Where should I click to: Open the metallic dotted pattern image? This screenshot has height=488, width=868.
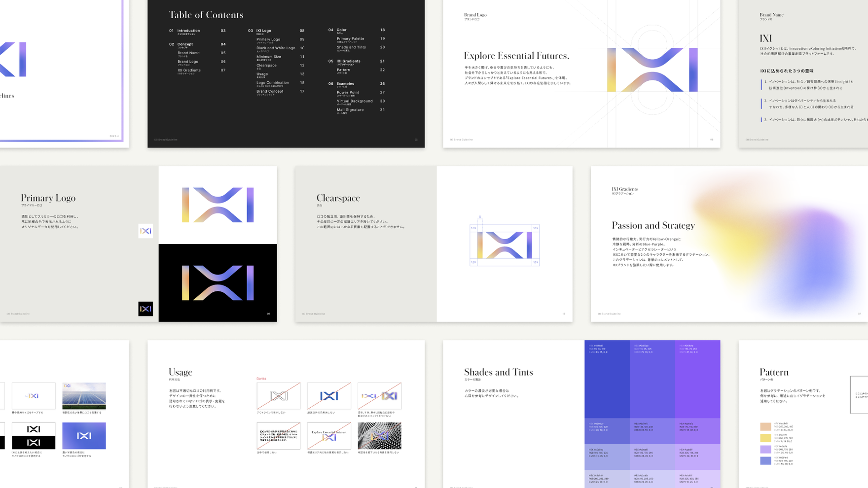[x=379, y=436]
